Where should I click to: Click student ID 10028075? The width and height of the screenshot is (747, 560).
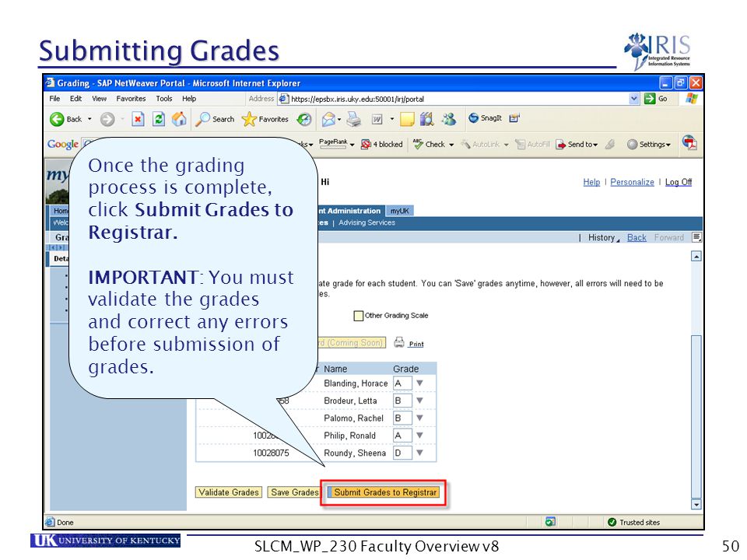point(271,453)
